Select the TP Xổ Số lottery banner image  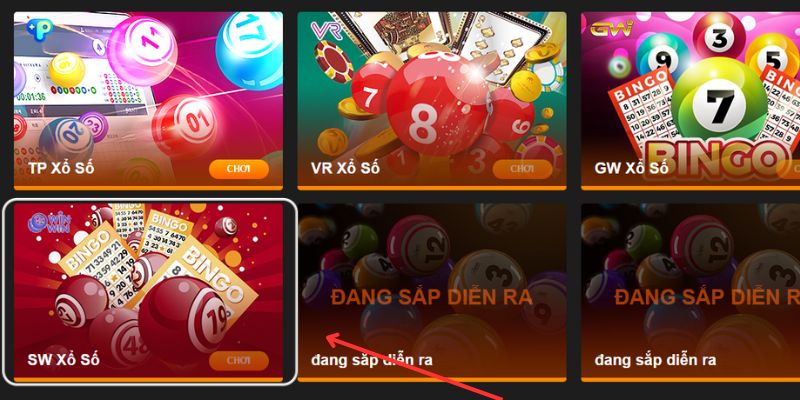(148, 101)
